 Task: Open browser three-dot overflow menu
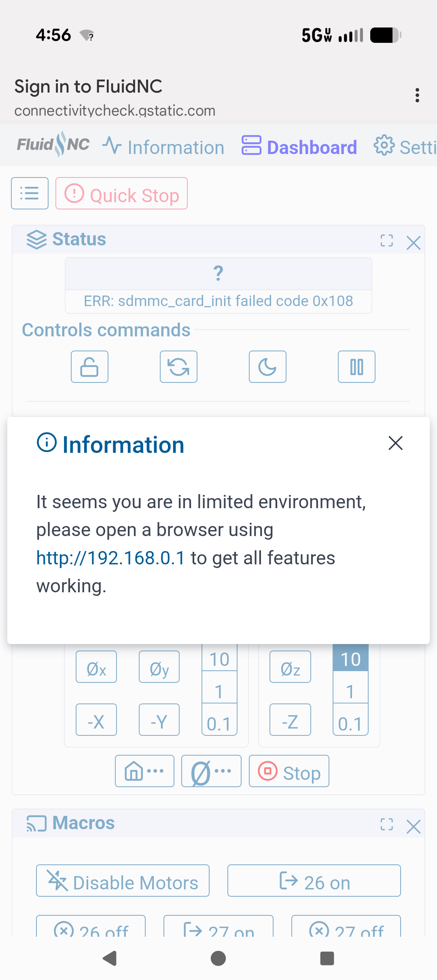[x=417, y=95]
